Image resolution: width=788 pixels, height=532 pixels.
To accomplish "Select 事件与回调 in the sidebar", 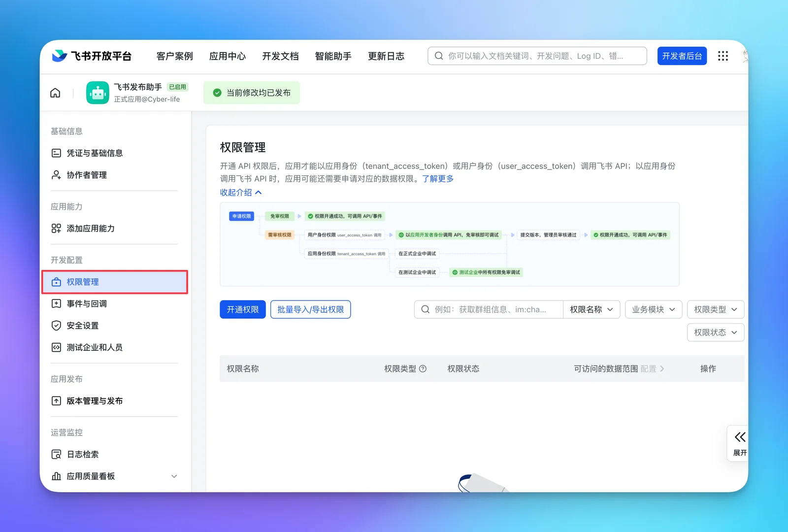I will 115,304.
